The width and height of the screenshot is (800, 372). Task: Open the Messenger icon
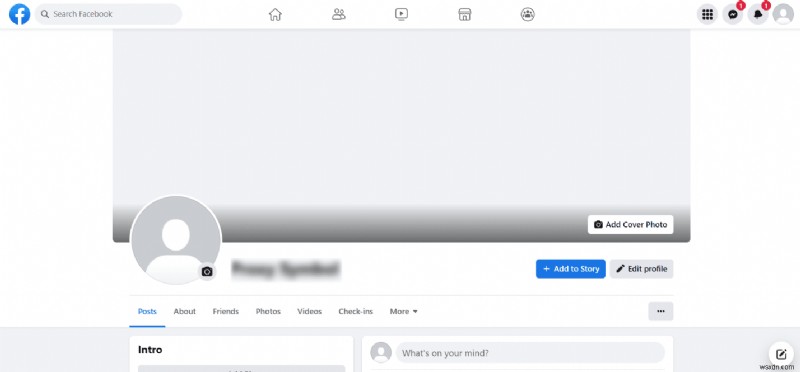pos(733,14)
